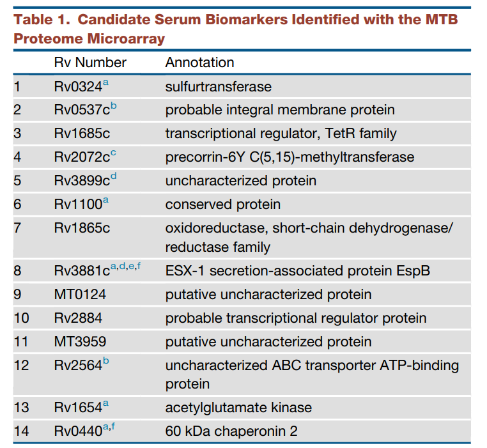This screenshot has width=487, height=448.
Task: Click footnote 'b' superscript beside Rv2564
Action: pyautogui.click(x=106, y=360)
